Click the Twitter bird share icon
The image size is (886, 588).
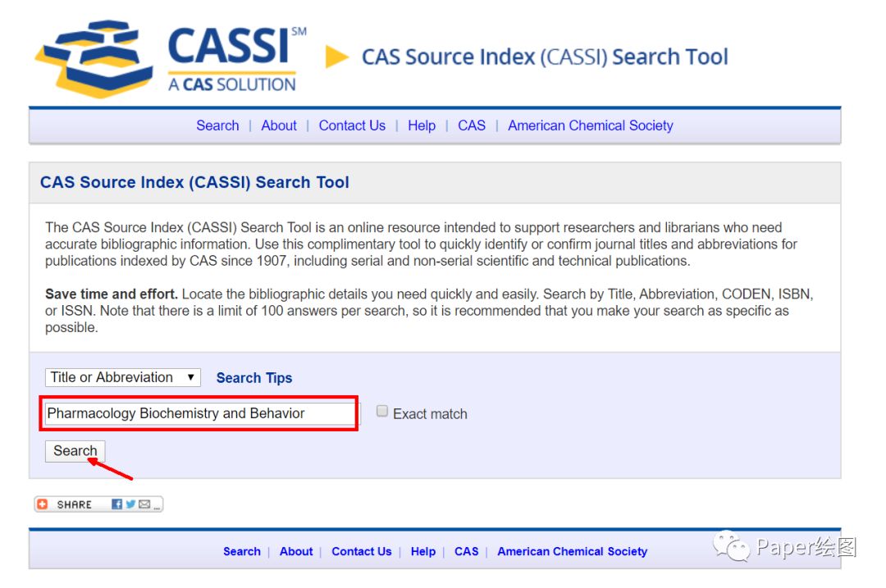pos(130,504)
